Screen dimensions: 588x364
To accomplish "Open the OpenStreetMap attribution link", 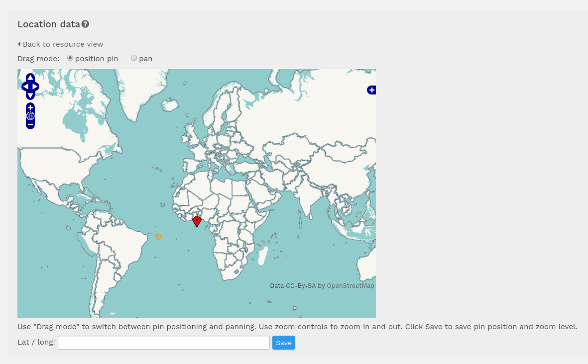I will 350,286.
